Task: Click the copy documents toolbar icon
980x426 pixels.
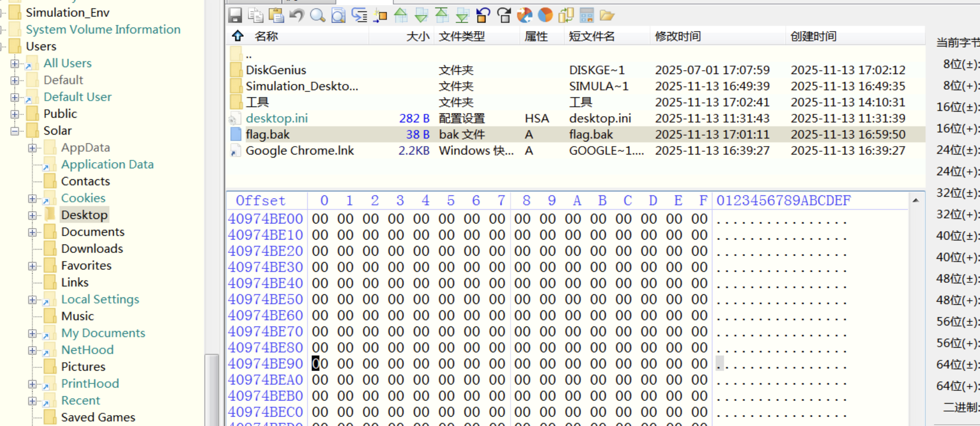Action: (255, 16)
